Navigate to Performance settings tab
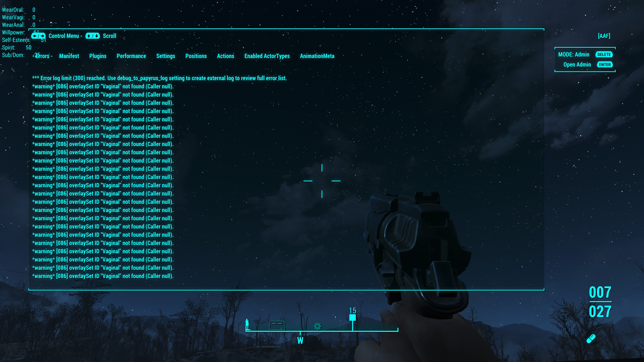Screen dimensions: 644x362 (x=131, y=56)
